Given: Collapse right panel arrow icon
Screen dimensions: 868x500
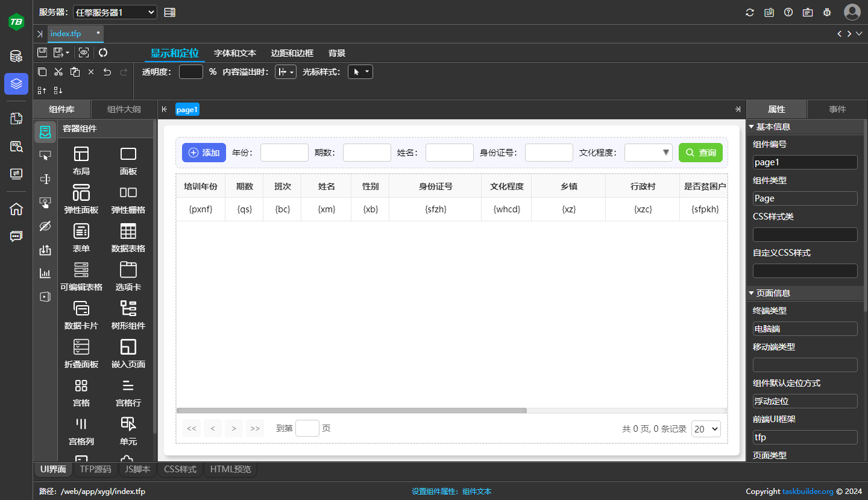Looking at the screenshot, I should [x=738, y=109].
